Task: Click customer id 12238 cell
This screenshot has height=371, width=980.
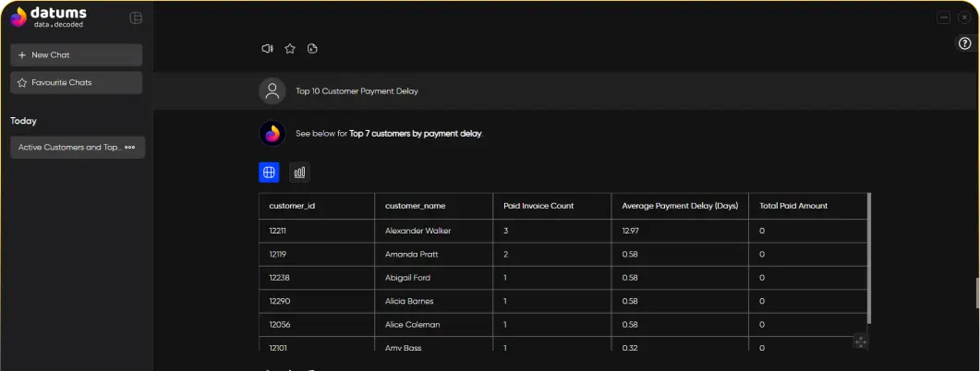Action: pyautogui.click(x=317, y=278)
